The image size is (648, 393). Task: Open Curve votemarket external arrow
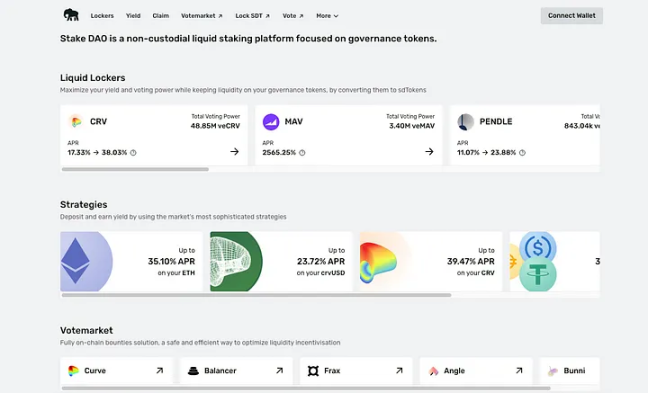(x=160, y=370)
